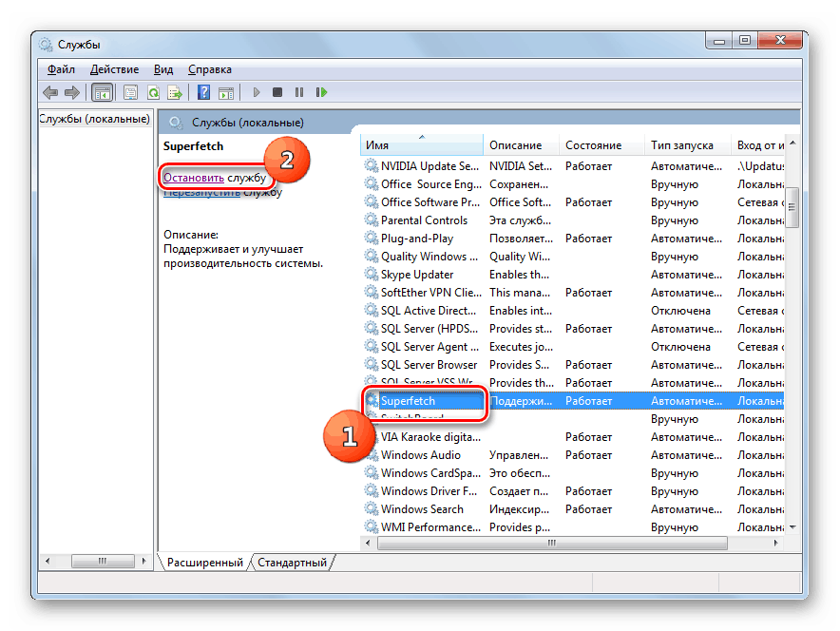Click the Refresh toolbar icon

(153, 93)
